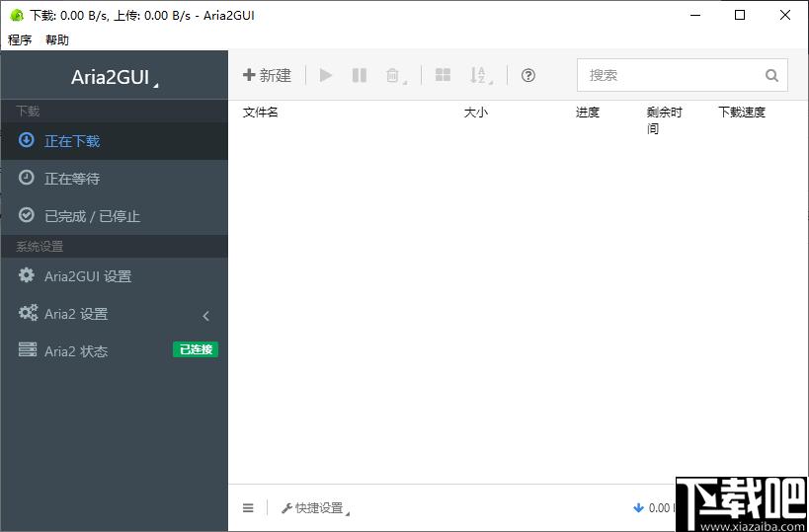Image resolution: width=809 pixels, height=532 pixels.
Task: Click the 剩余时间 column header
Action: click(x=665, y=120)
